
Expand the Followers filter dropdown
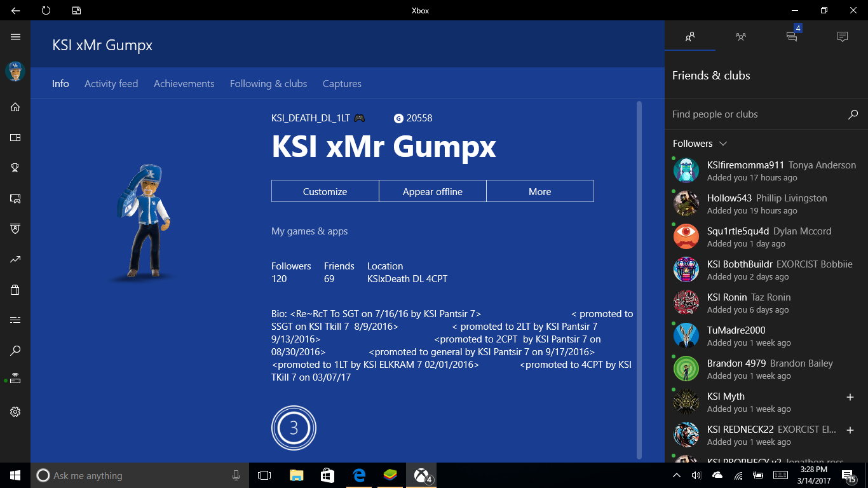click(x=700, y=144)
